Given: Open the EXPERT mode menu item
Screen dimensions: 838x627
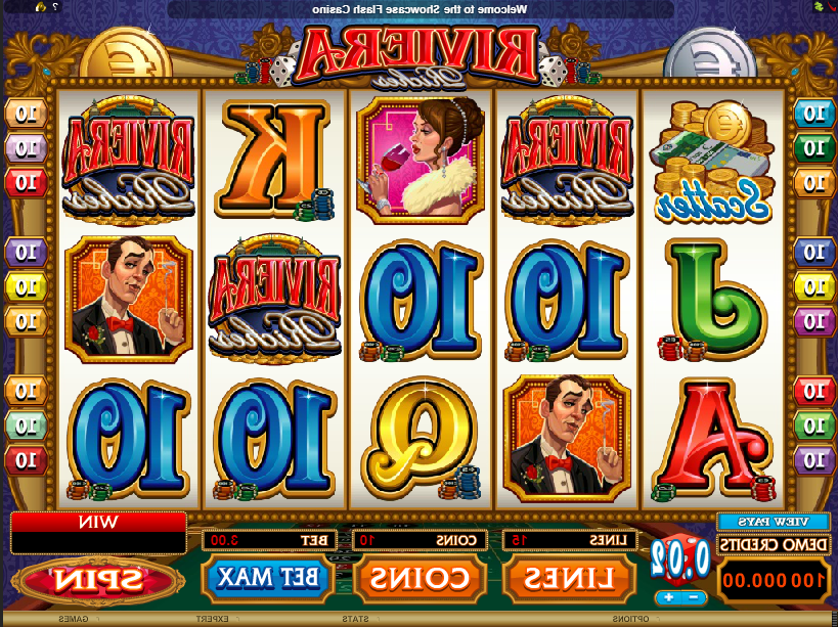Looking at the screenshot, I should (212, 619).
